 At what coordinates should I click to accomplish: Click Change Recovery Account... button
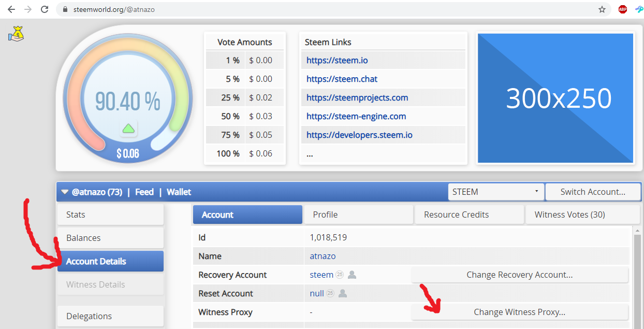(520, 275)
